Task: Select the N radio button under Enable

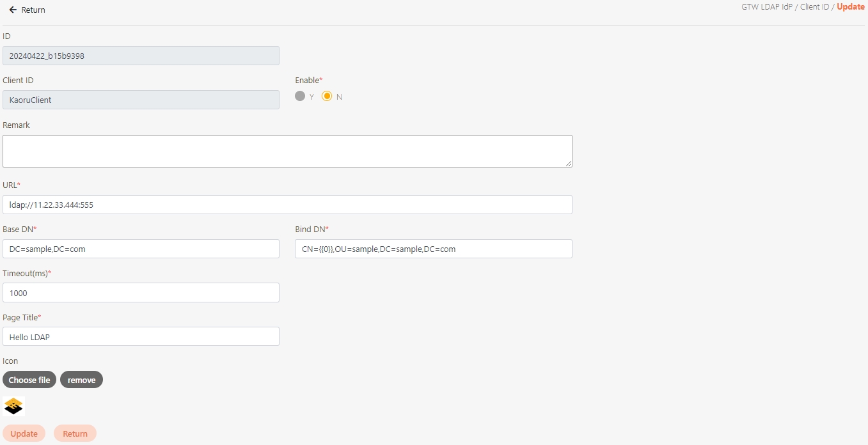Action: point(327,96)
